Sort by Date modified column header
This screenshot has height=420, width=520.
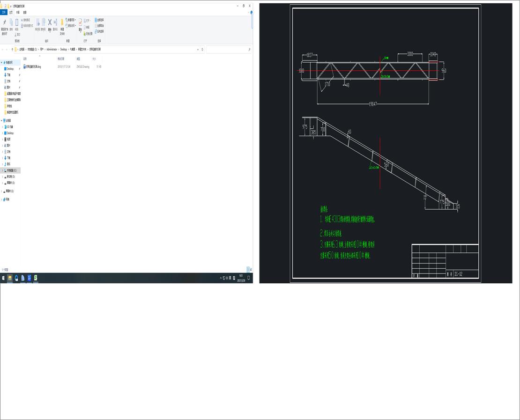(x=61, y=59)
